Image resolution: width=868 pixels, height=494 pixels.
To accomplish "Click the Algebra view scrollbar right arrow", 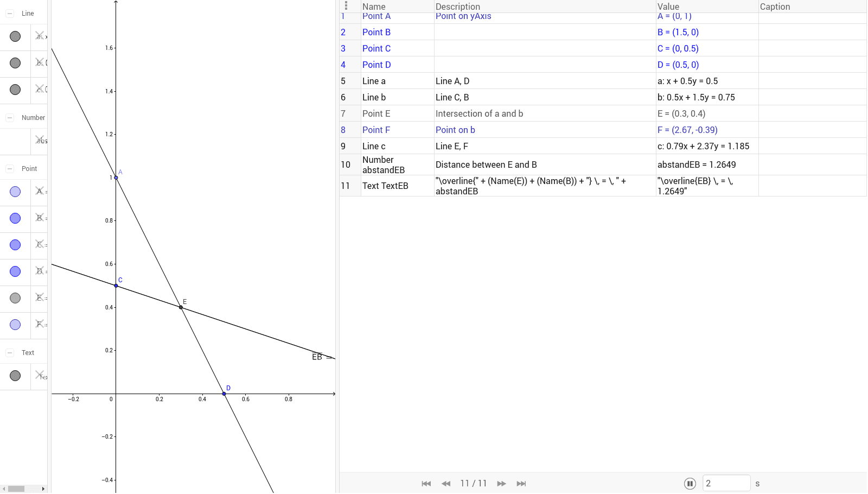I will 43,489.
